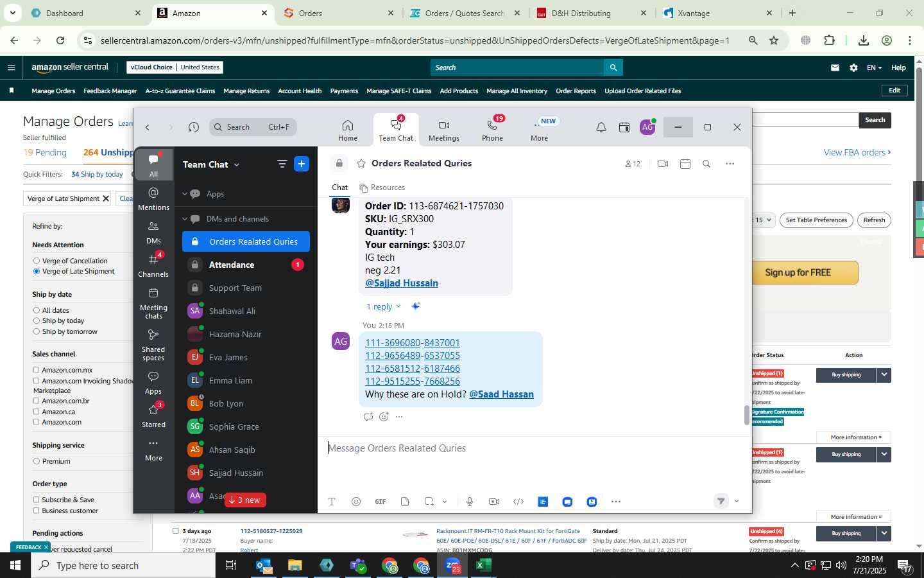The width and height of the screenshot is (924, 578).
Task: Open the Resources tab in the chat
Action: pos(382,188)
